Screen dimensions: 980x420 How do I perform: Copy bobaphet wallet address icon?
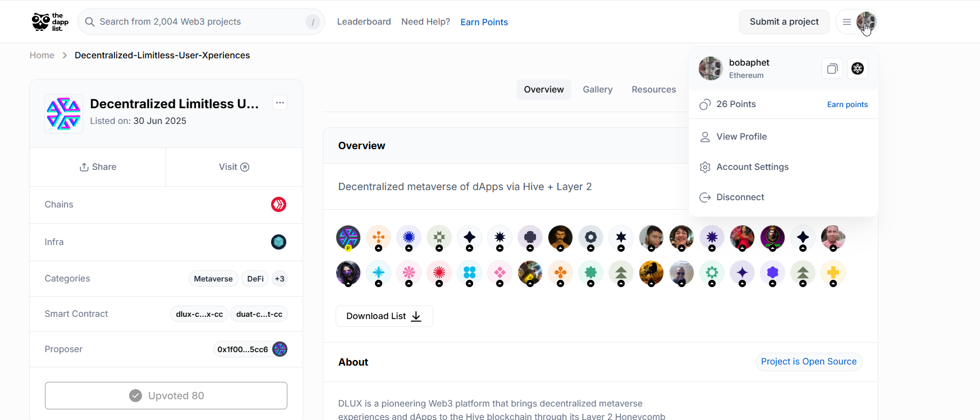coord(832,68)
